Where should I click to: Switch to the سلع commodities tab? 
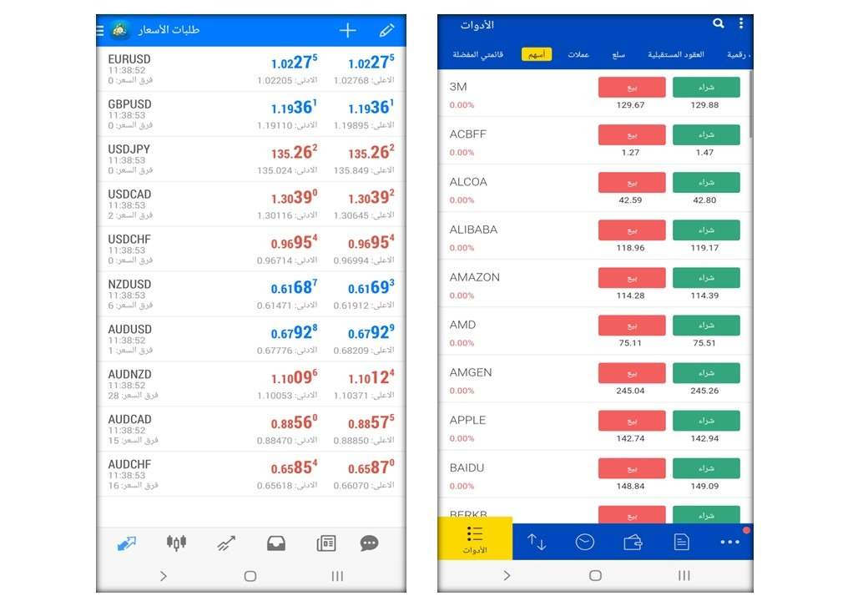click(x=618, y=54)
